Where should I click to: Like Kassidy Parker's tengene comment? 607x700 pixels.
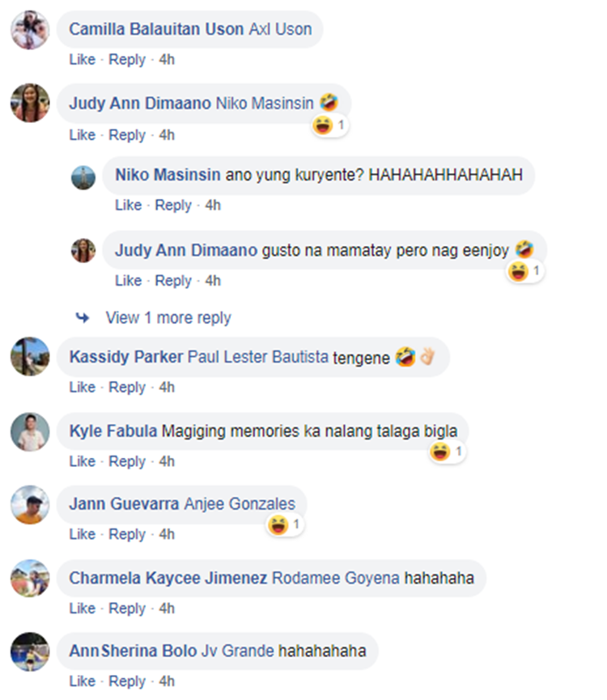point(82,387)
